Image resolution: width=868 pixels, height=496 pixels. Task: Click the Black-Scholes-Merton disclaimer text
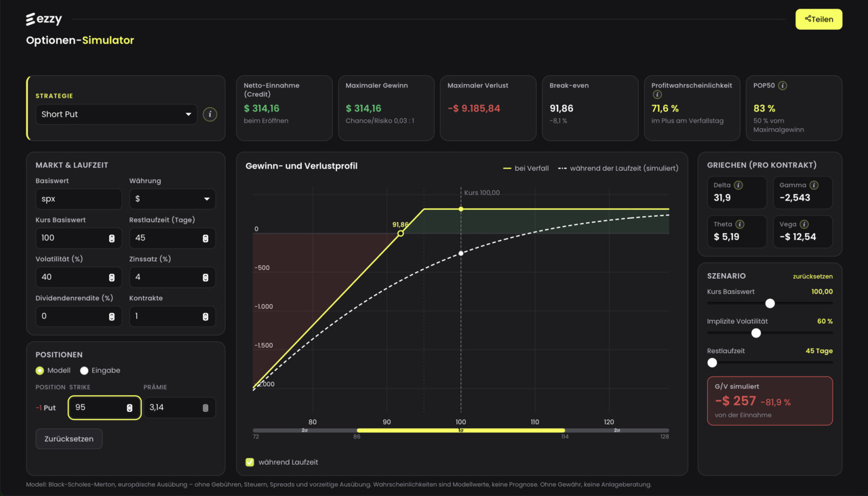coord(338,484)
